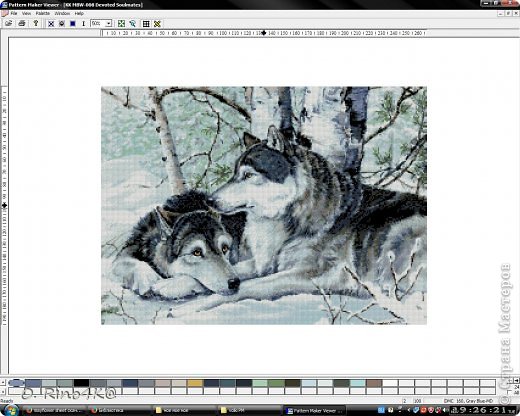Open the first browser taskbar button
This screenshot has height=416, width=520.
pyautogui.click(x=54, y=410)
